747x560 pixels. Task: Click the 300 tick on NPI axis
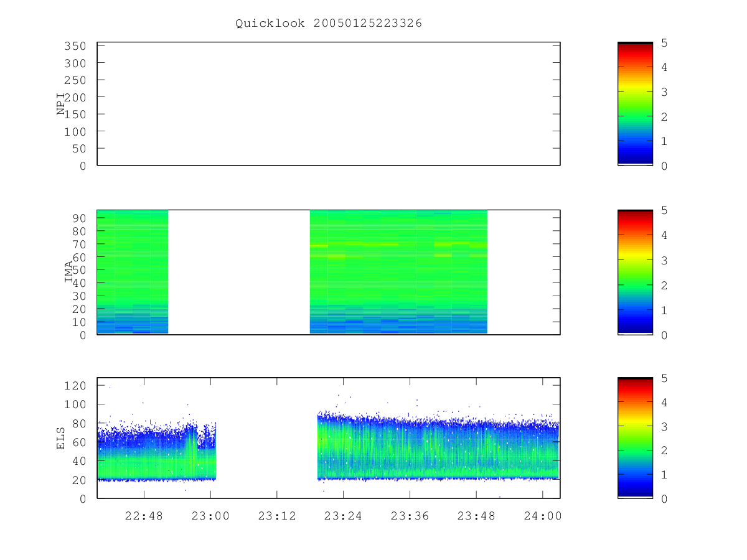76,63
